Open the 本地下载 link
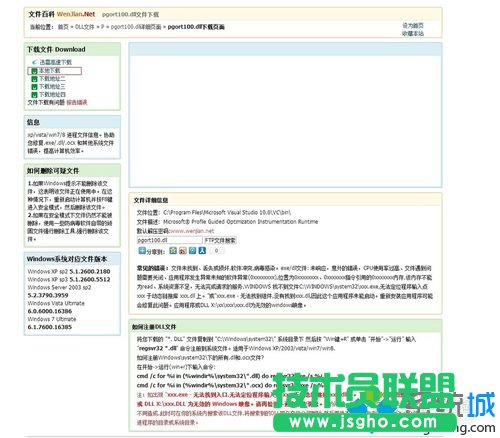This screenshot has width=500, height=438. point(49,71)
